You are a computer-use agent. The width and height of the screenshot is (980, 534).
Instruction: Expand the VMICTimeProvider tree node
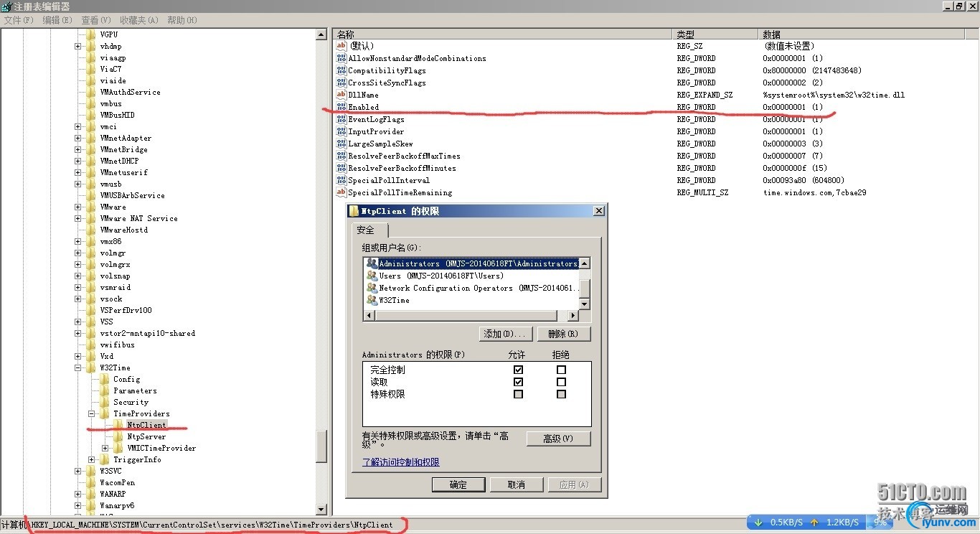(x=105, y=448)
